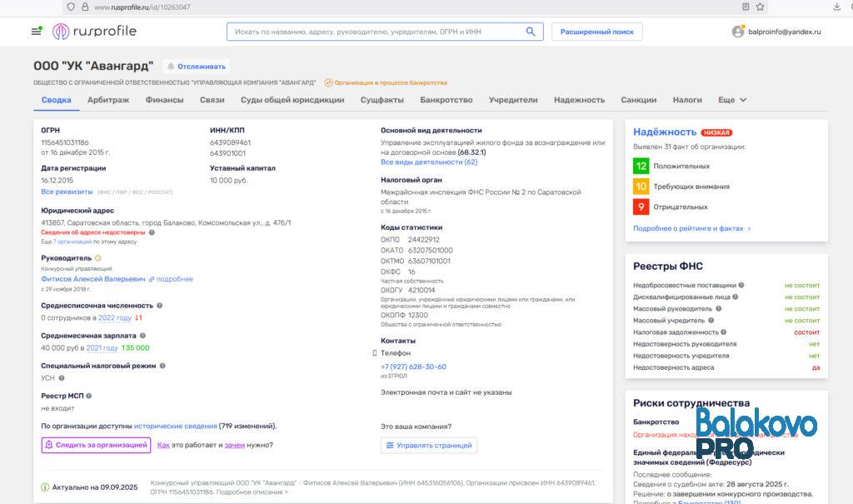853x504 pixels.
Task: Call phone link +7 (927) 628-30-60
Action: tap(413, 367)
